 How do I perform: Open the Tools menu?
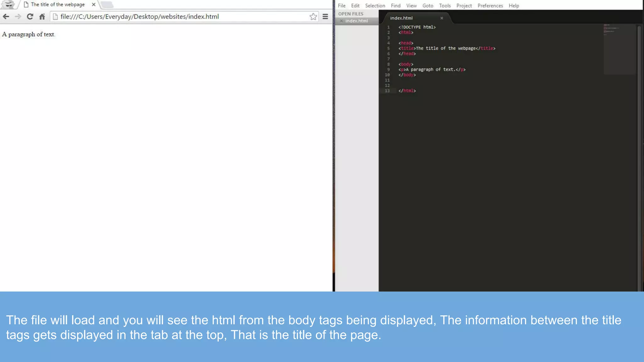[445, 6]
